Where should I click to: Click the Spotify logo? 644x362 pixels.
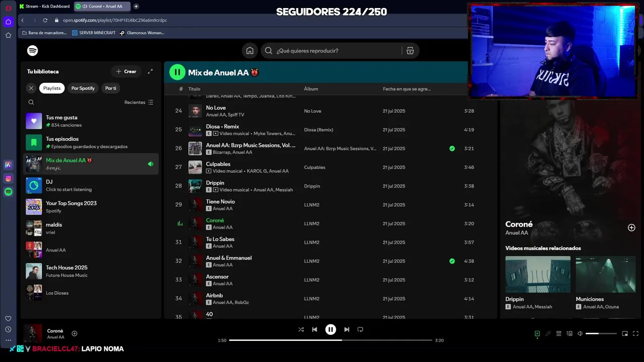[x=33, y=51]
